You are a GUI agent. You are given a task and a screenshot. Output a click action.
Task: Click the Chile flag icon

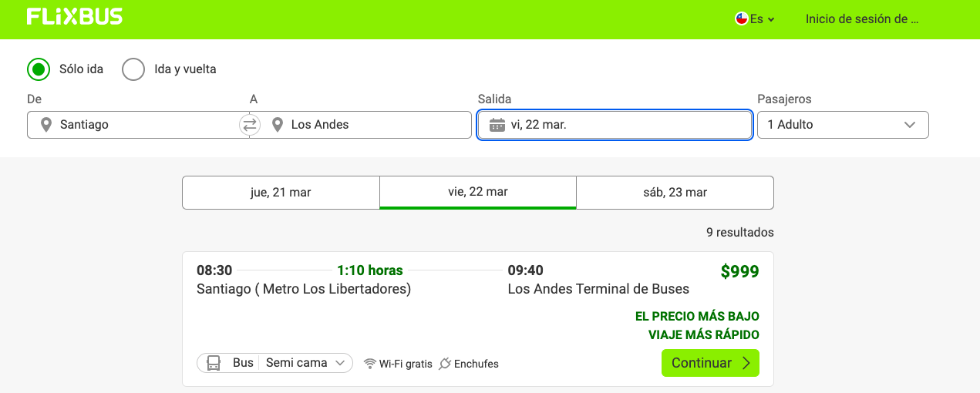[x=742, y=18]
